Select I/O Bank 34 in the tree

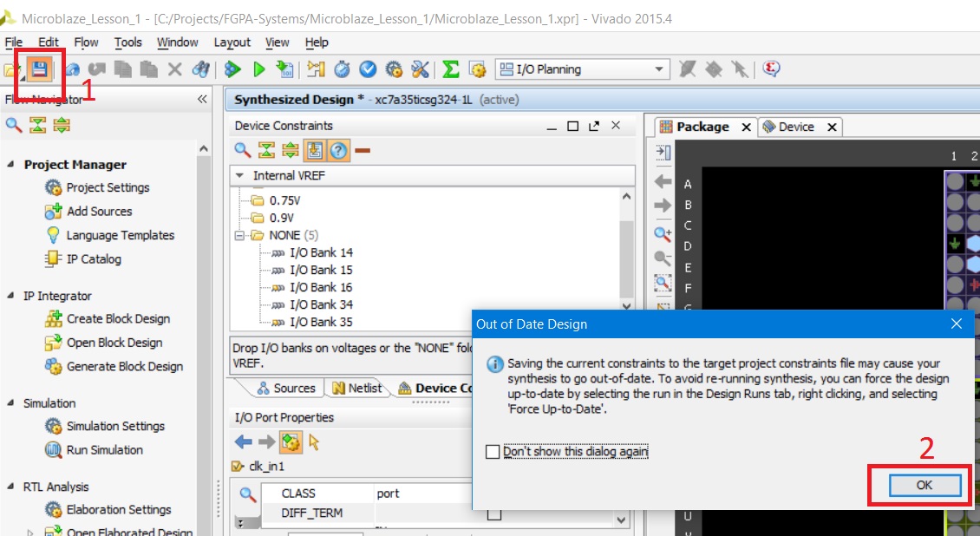click(321, 304)
